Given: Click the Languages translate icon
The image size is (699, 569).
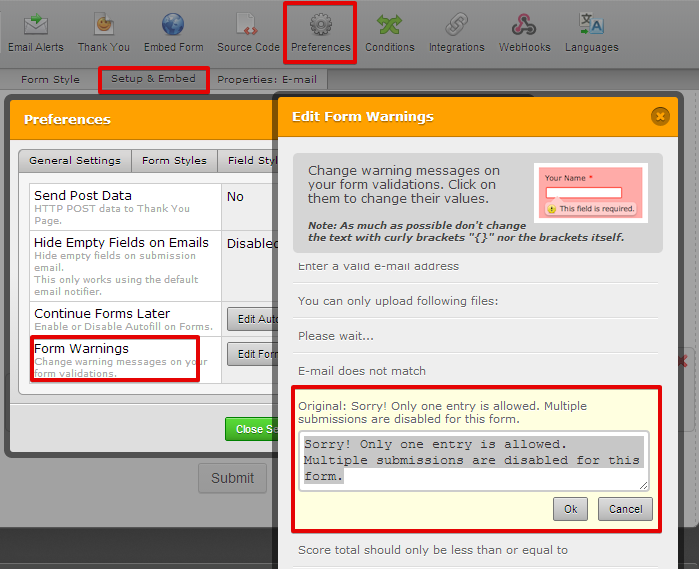Looking at the screenshot, I should (x=591, y=24).
